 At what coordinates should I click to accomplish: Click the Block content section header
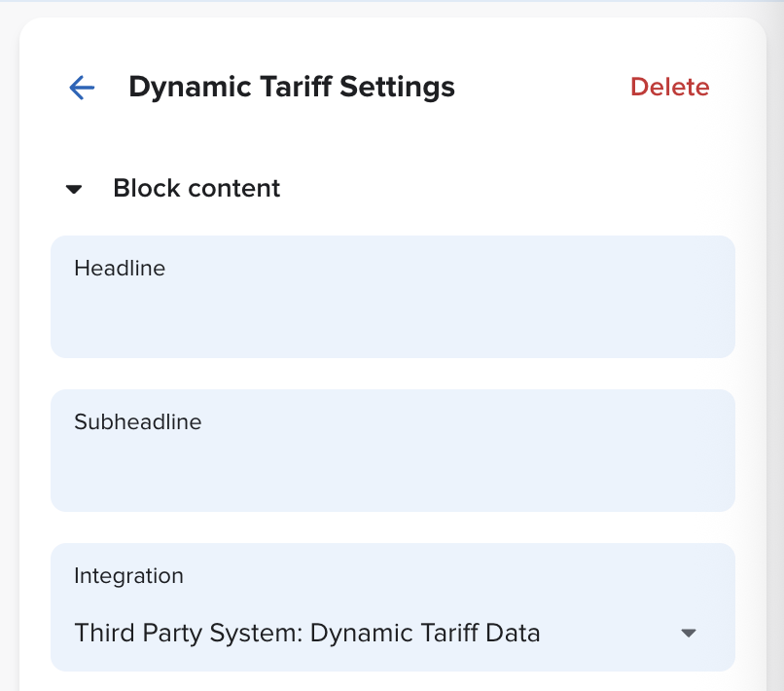pos(196,189)
